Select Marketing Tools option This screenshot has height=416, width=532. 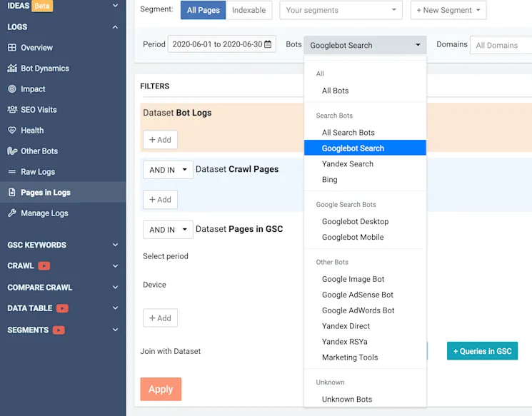pos(365,357)
